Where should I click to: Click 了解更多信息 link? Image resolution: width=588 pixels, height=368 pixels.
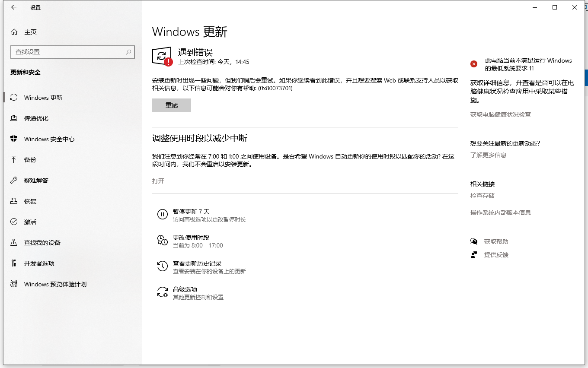(488, 155)
